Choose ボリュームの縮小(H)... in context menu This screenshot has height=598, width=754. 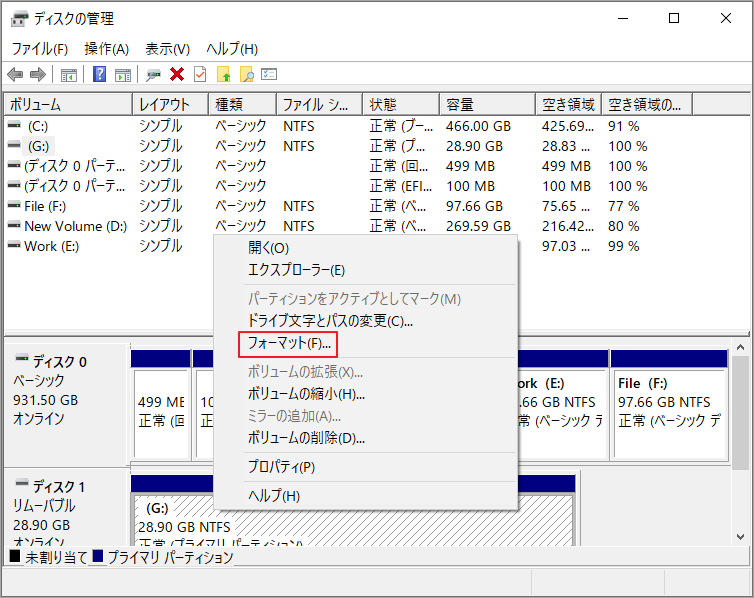tap(306, 394)
